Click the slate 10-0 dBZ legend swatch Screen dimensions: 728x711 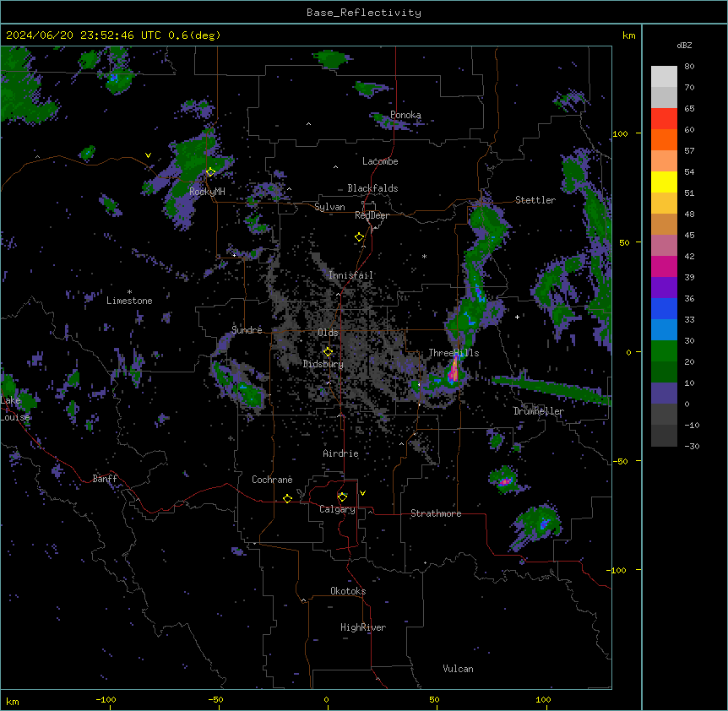coord(664,393)
